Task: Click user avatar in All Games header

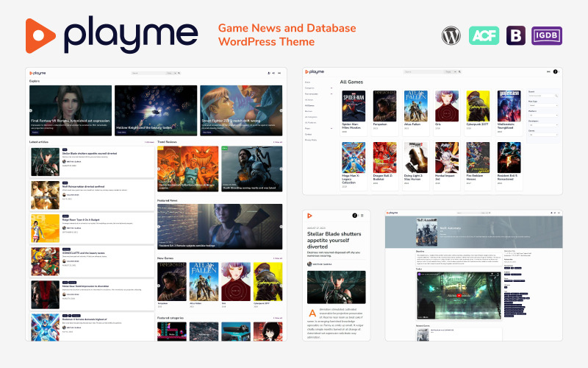Action: 556,71
